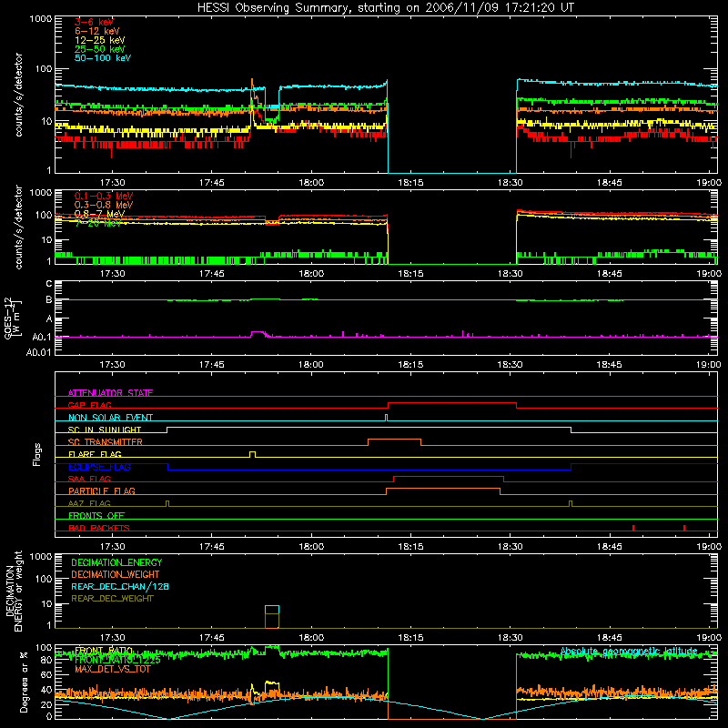
Task: Click the NON_SOLAR_EVENT flag label
Action: [110, 418]
